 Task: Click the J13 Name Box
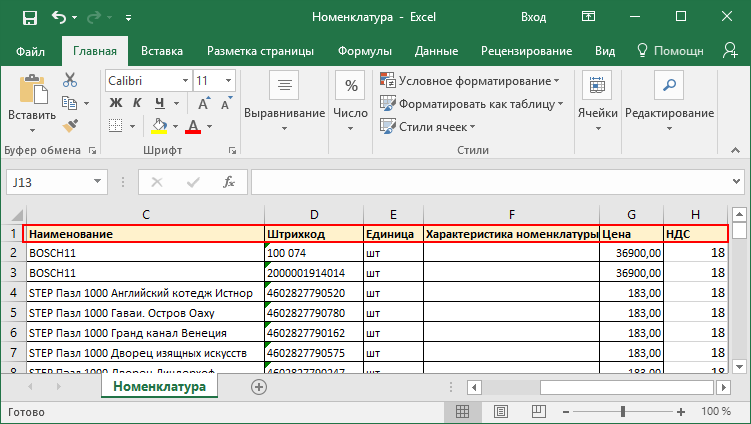point(48,182)
